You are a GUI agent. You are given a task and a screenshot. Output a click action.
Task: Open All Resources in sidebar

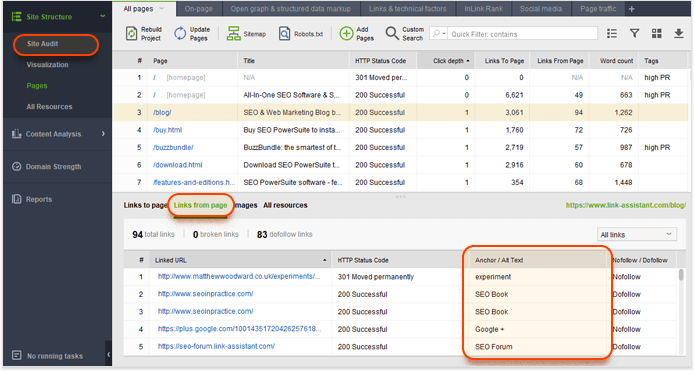point(49,107)
